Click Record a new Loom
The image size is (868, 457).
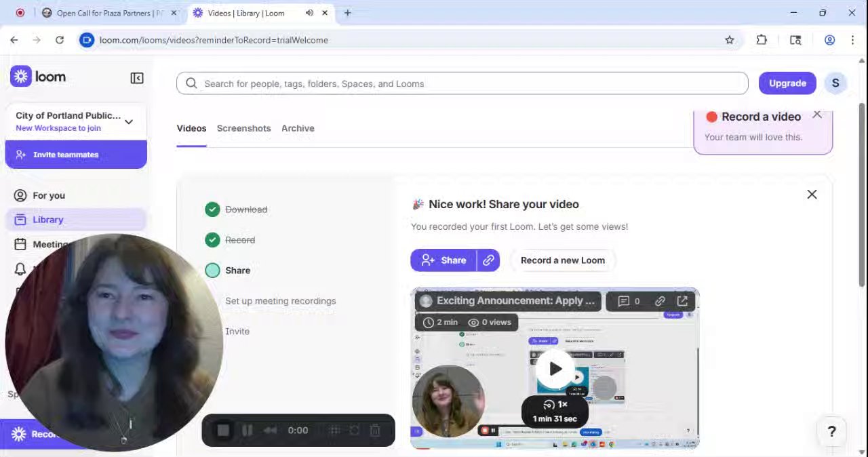point(563,260)
